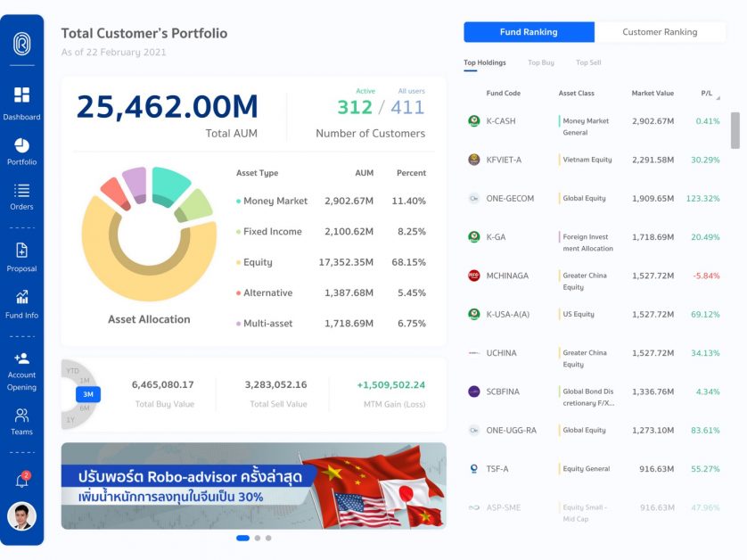Sort by P/L column arrow

click(718, 96)
